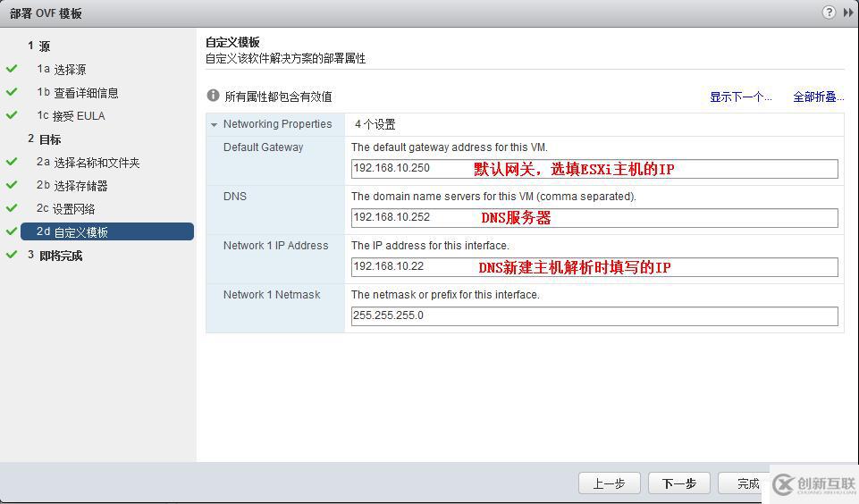Go to step 1b 查看详细信息
This screenshot has height=504, width=859.
(77, 93)
